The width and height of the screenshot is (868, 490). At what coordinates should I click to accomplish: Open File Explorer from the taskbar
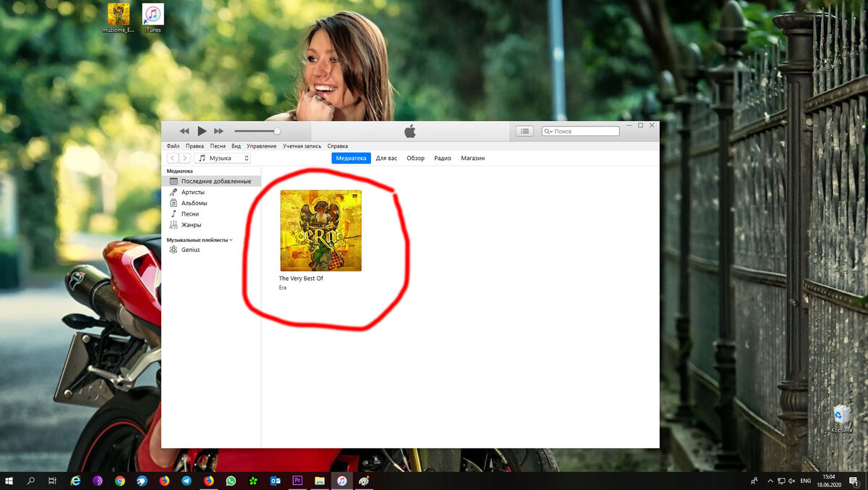click(x=320, y=481)
